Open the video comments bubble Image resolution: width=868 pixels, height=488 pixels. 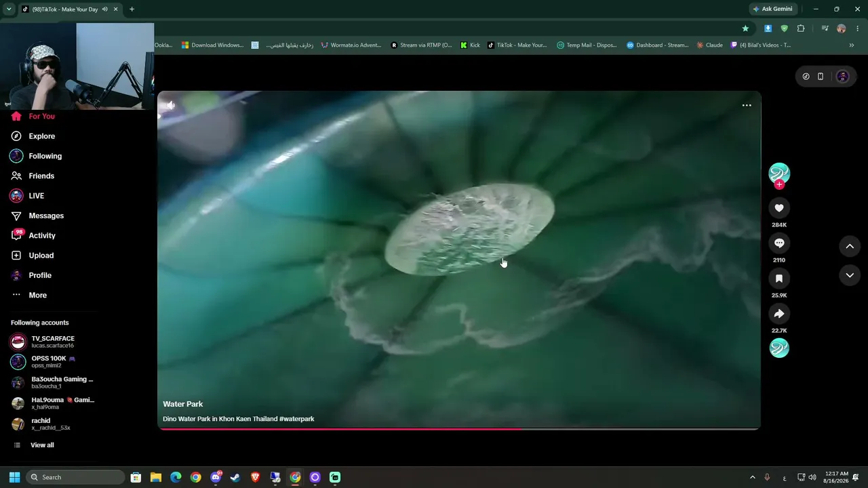tap(779, 243)
